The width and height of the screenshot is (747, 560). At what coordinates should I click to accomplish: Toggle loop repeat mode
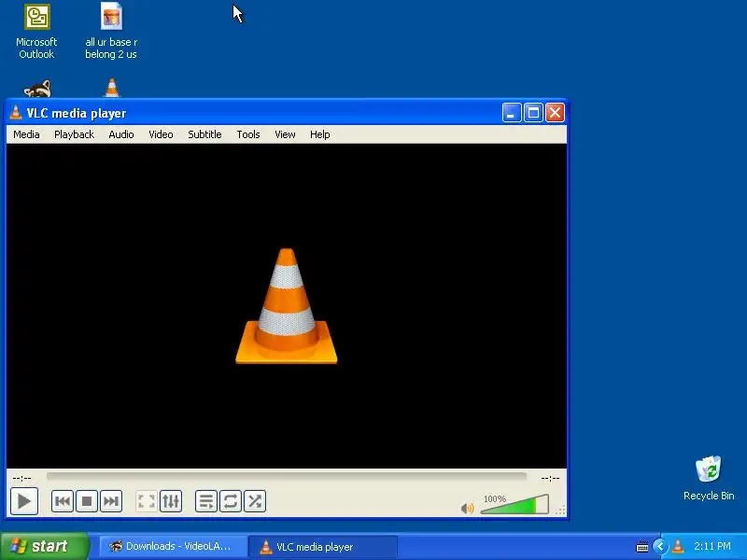(231, 501)
